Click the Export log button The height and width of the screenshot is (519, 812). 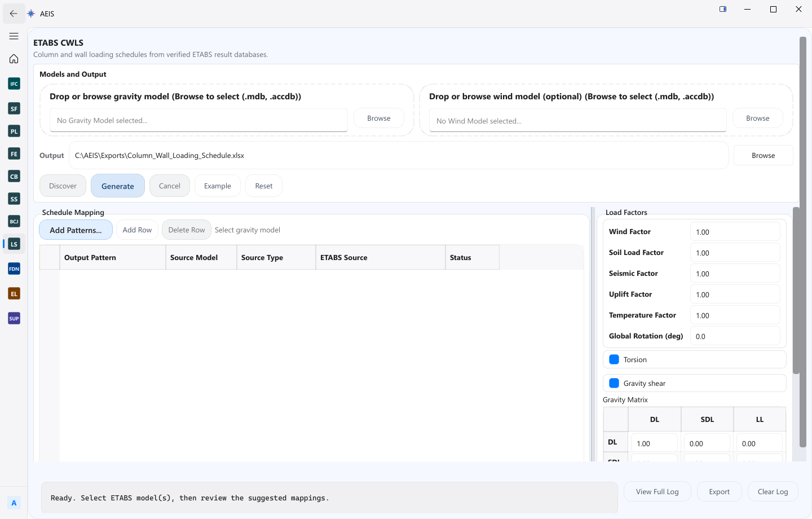720,491
